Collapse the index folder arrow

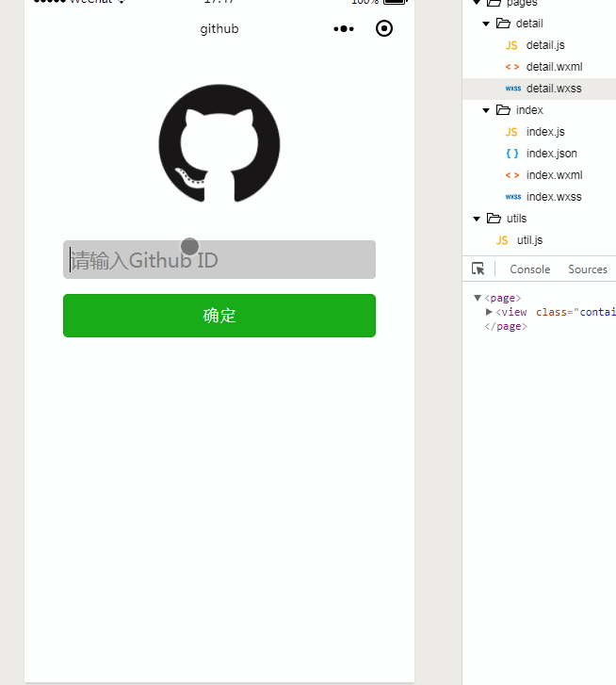486,110
